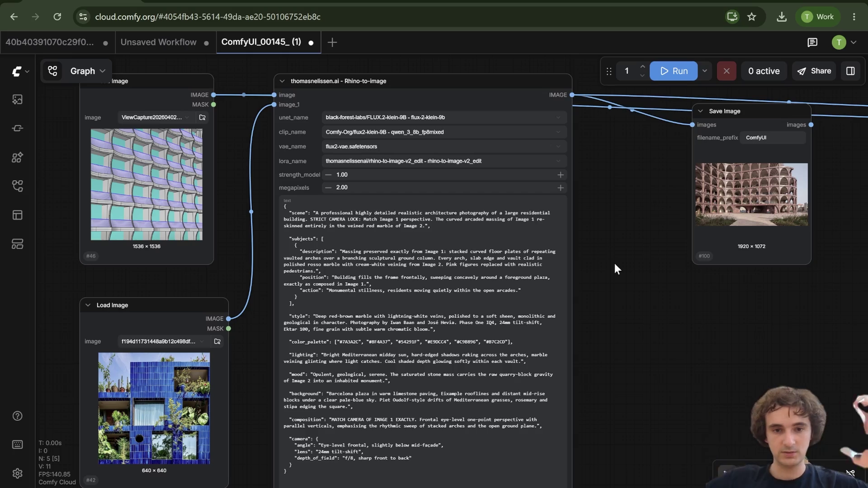868x488 pixels.
Task: Click the queue toolbar drag handle
Action: pyautogui.click(x=609, y=71)
